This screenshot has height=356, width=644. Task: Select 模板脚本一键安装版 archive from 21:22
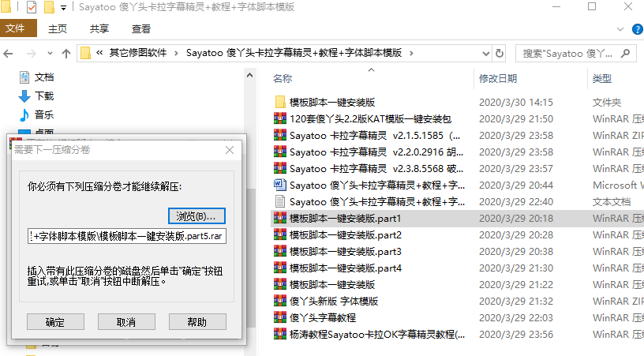[x=280, y=284]
